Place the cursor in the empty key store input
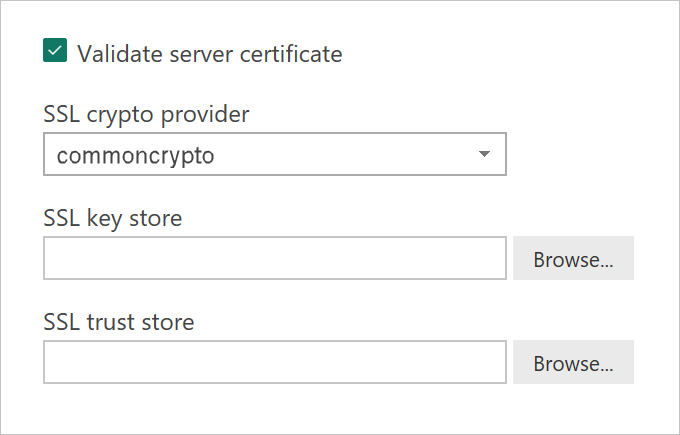 click(x=275, y=259)
